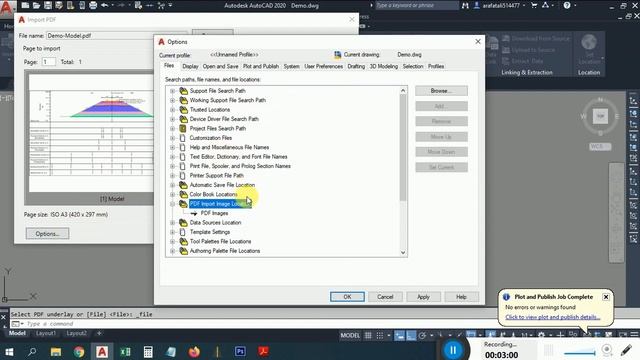
Task: Switch to the 3D Modeling tab
Action: 383,66
